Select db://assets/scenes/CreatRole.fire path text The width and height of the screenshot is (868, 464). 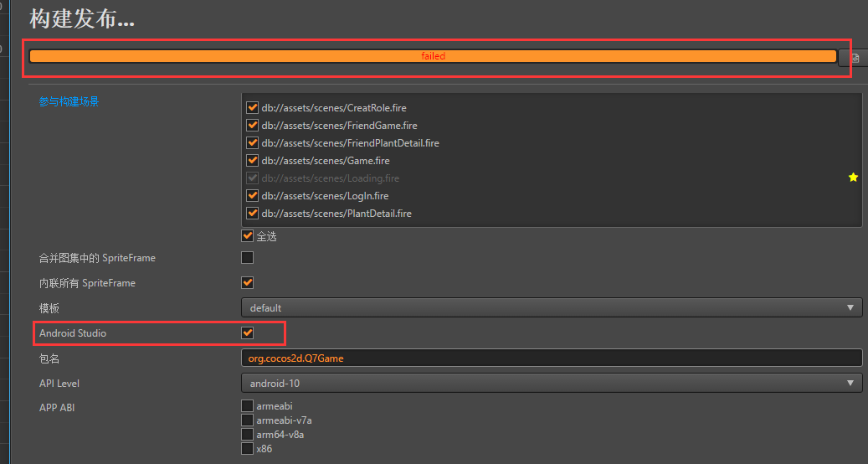click(x=334, y=108)
